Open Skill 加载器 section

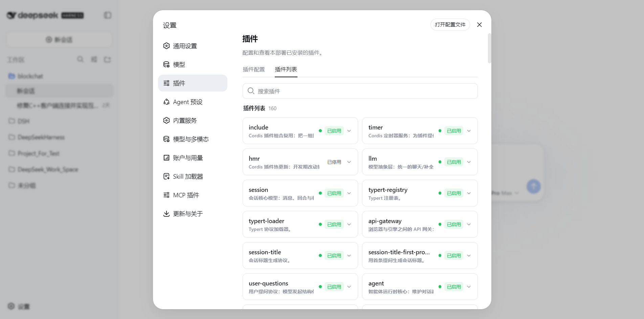tap(193, 176)
